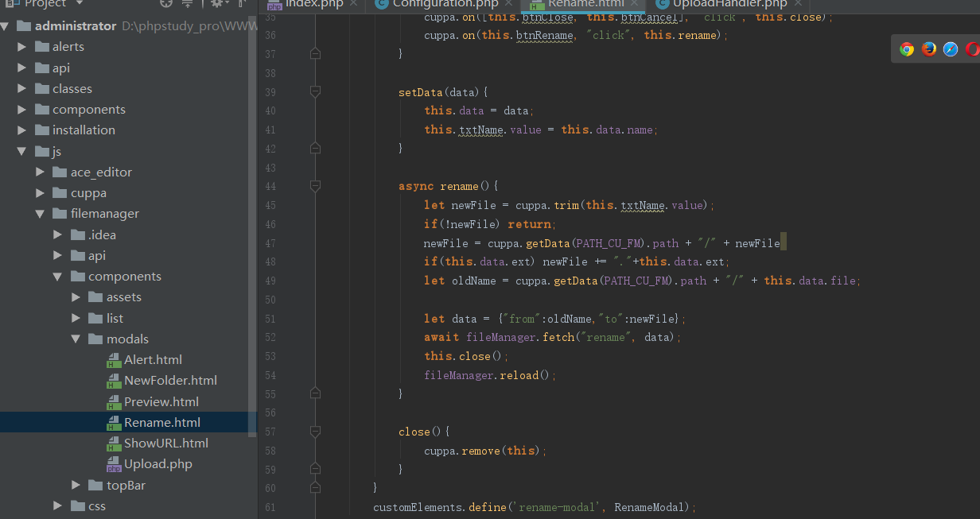This screenshot has width=980, height=519.
Task: Click the Preview.html file icon
Action: (x=113, y=402)
